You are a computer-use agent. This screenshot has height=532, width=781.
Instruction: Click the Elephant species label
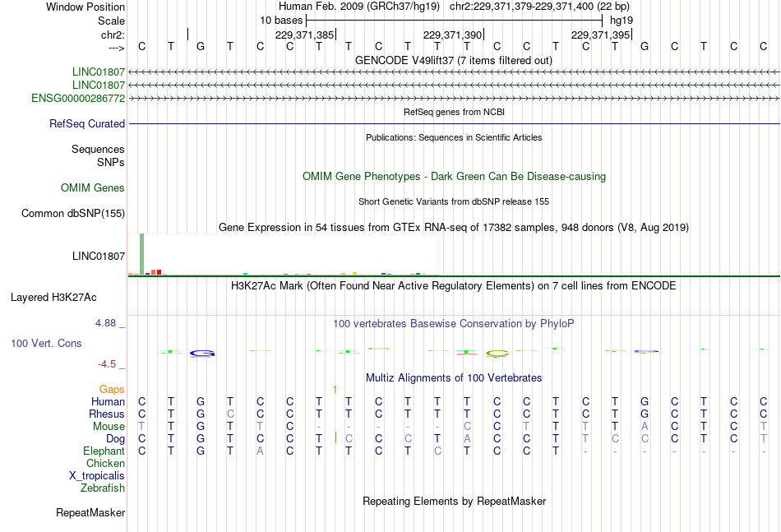coord(104,451)
